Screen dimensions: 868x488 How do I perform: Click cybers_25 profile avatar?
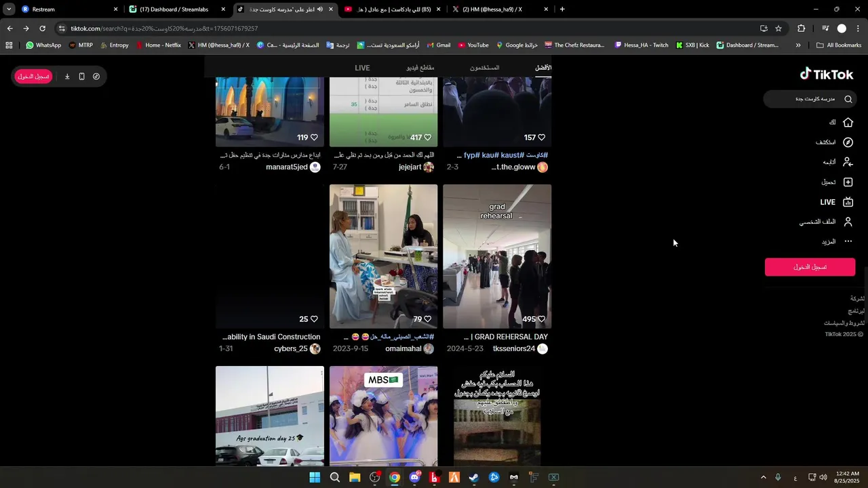click(x=315, y=349)
